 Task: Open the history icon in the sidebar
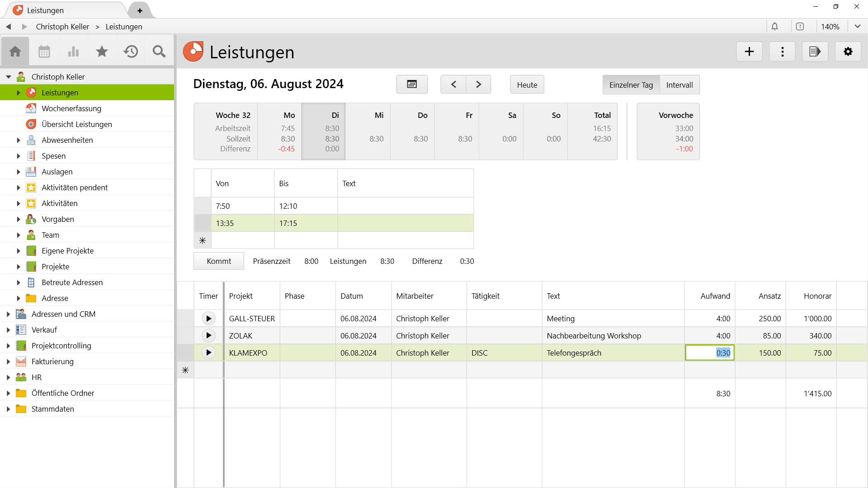tap(131, 52)
